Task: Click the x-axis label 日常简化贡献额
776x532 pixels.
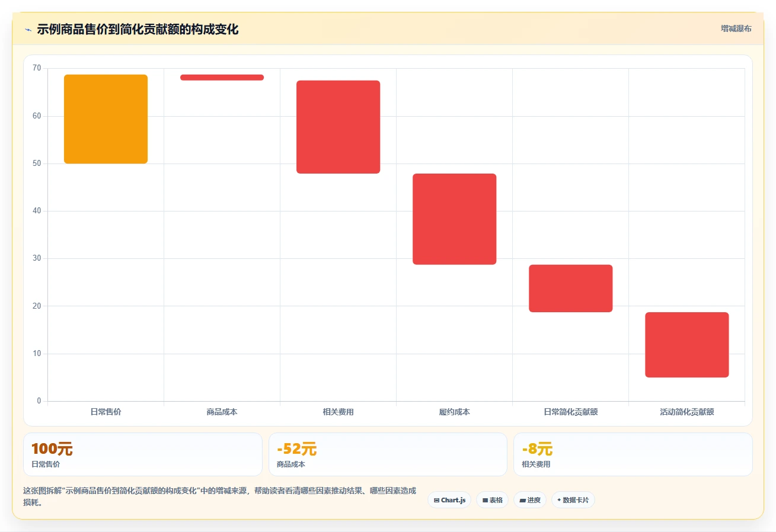Action: coord(570,412)
